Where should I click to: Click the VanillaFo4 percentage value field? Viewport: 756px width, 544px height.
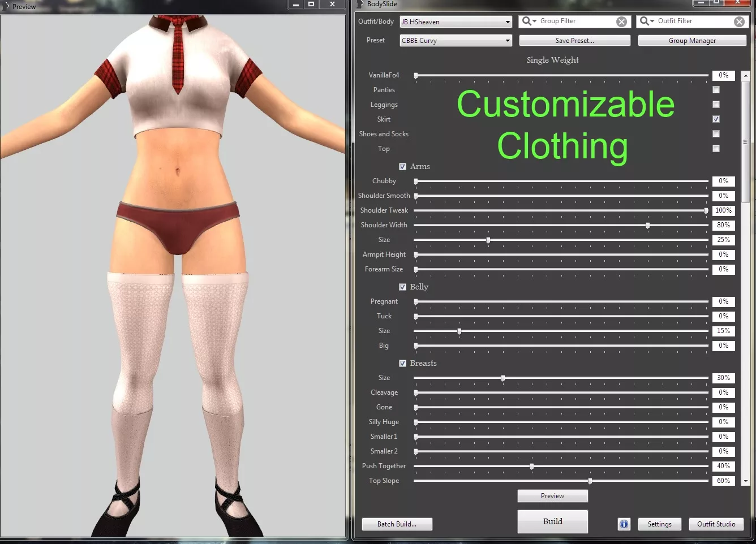pyautogui.click(x=723, y=75)
